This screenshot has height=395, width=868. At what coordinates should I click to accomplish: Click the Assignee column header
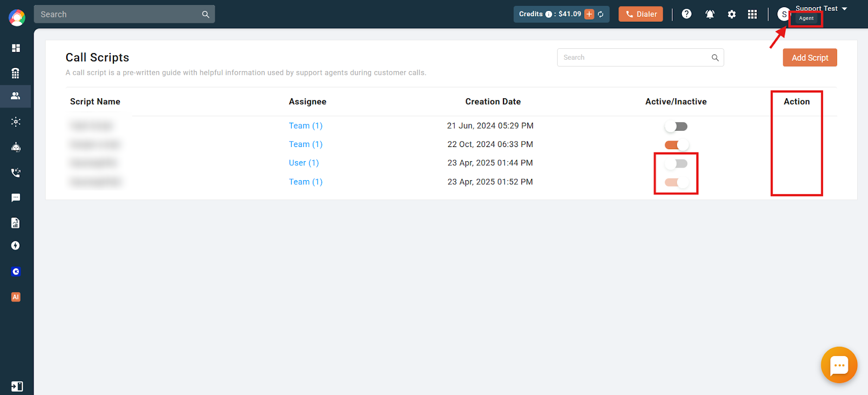click(308, 101)
